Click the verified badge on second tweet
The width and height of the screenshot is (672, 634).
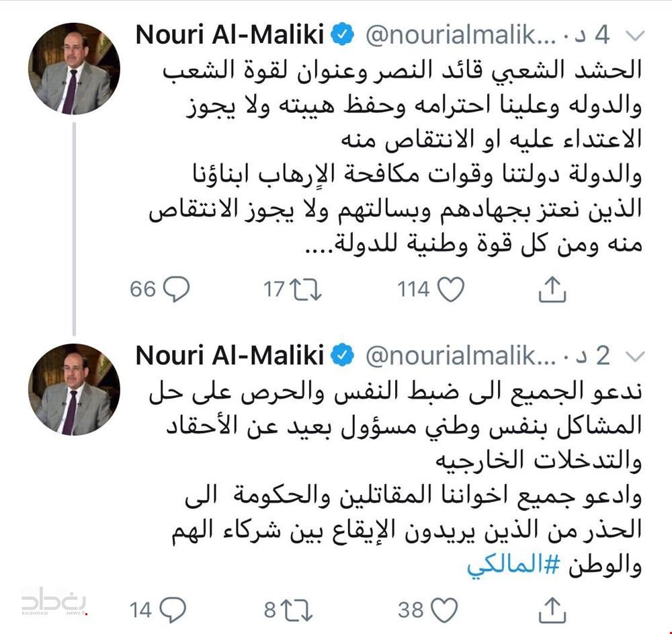pyautogui.click(x=343, y=356)
